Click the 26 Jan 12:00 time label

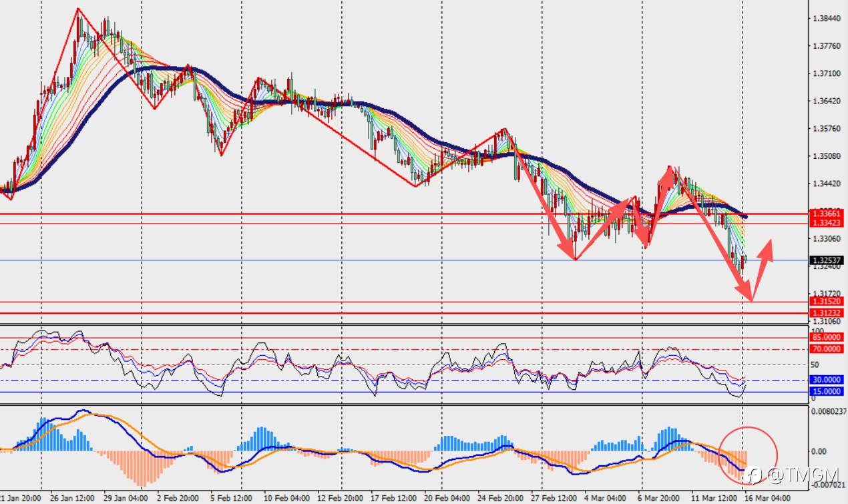pyautogui.click(x=71, y=498)
